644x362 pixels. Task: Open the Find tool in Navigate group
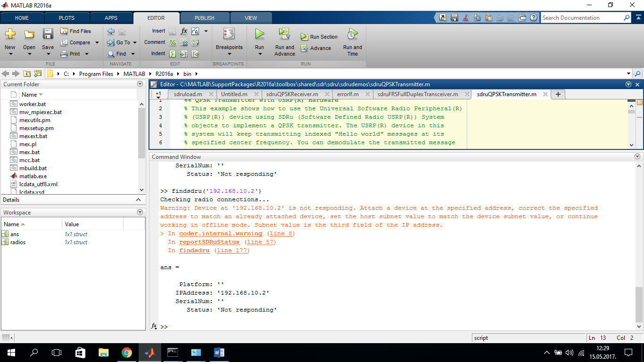click(x=117, y=54)
